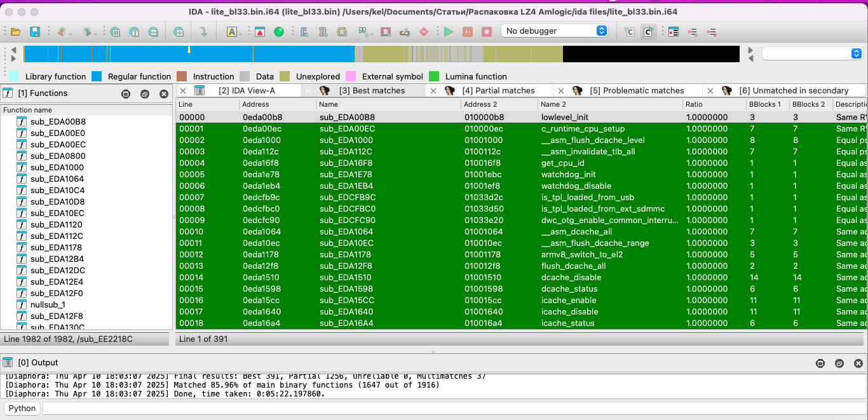Image resolution: width=868 pixels, height=420 pixels.
Task: Switch to the Best matches tab
Action: (372, 90)
